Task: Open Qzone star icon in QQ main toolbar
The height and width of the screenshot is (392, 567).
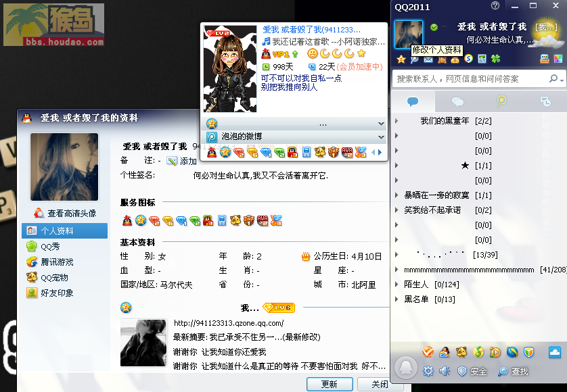Action: (x=401, y=59)
